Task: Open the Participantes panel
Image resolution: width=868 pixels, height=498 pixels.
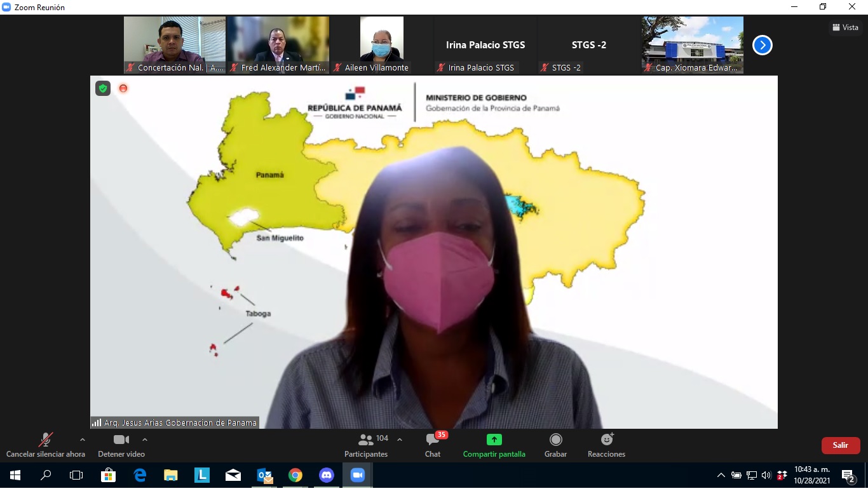Action: pyautogui.click(x=366, y=445)
